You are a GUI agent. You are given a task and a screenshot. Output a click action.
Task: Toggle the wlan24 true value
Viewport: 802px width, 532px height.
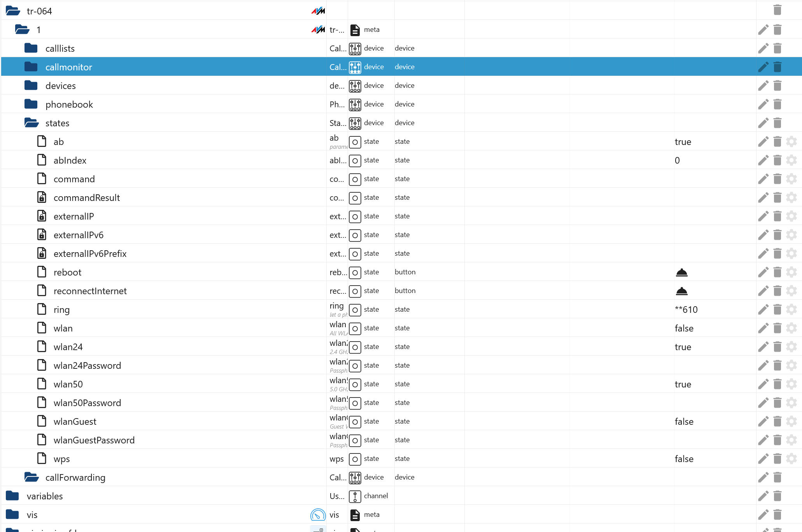coord(683,347)
